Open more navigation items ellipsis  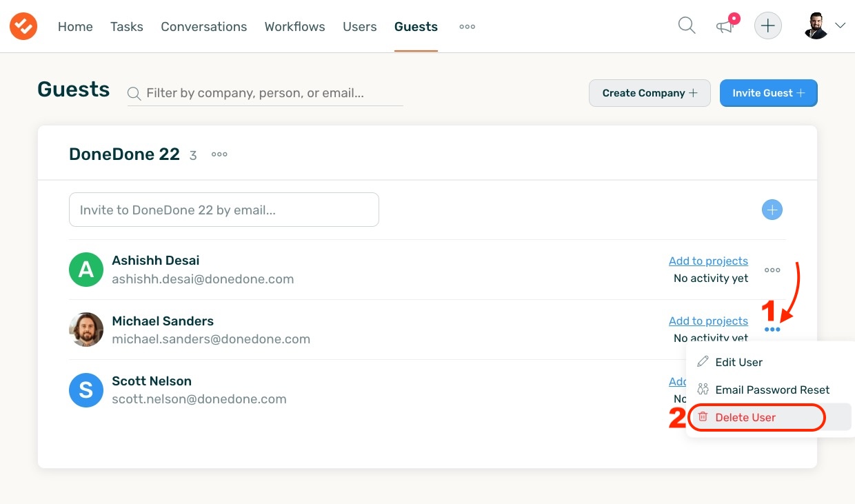[467, 27]
